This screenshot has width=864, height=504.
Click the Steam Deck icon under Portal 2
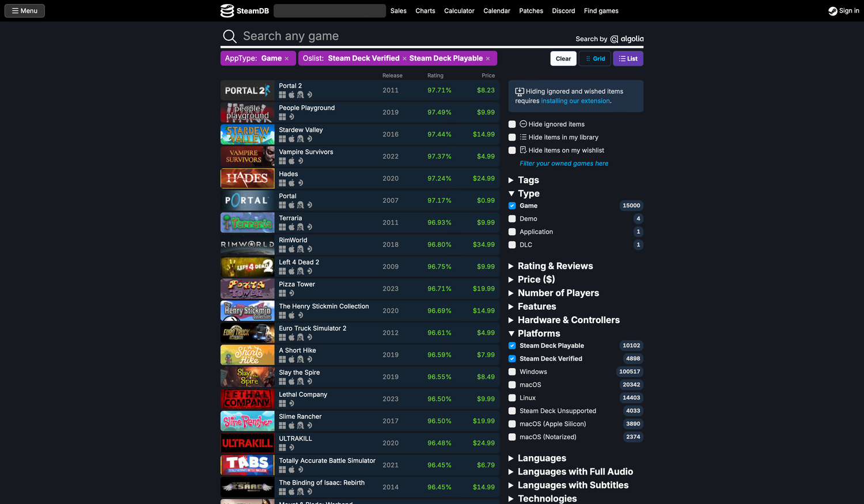point(309,95)
